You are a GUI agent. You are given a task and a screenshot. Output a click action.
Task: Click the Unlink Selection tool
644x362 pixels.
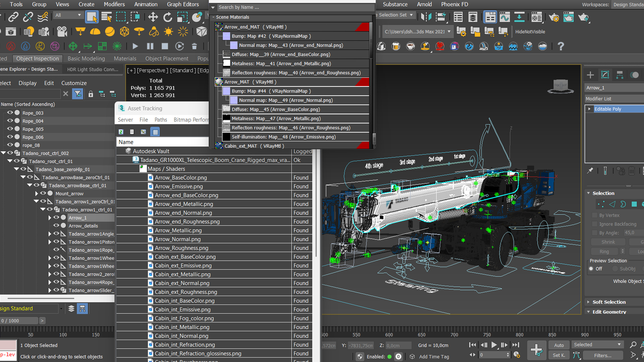pyautogui.click(x=28, y=17)
